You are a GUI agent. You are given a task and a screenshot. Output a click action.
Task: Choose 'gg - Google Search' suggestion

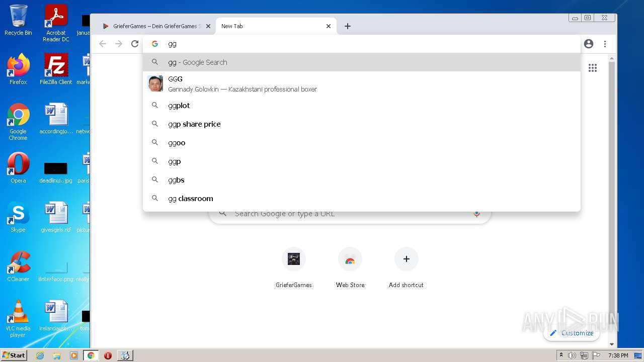[362, 62]
